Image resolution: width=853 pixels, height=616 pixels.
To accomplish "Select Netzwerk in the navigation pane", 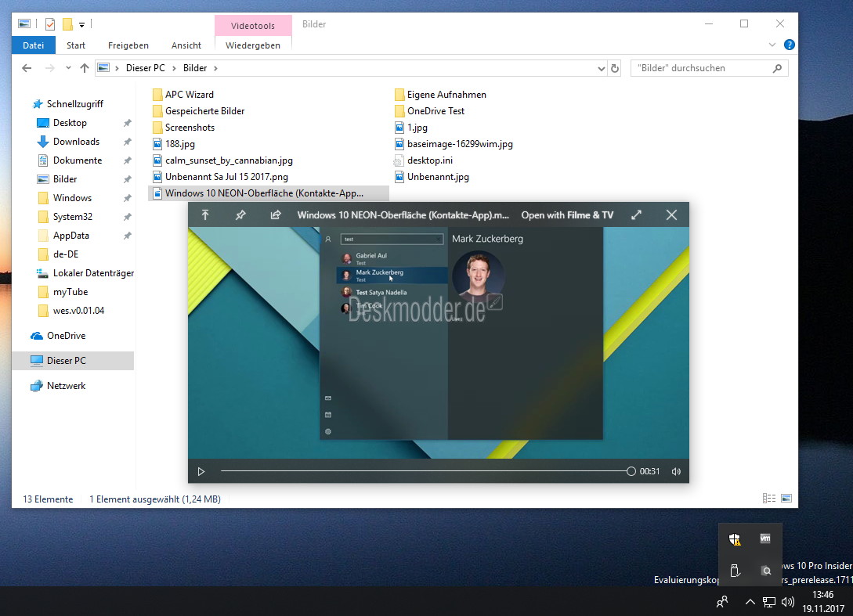I will (x=66, y=385).
